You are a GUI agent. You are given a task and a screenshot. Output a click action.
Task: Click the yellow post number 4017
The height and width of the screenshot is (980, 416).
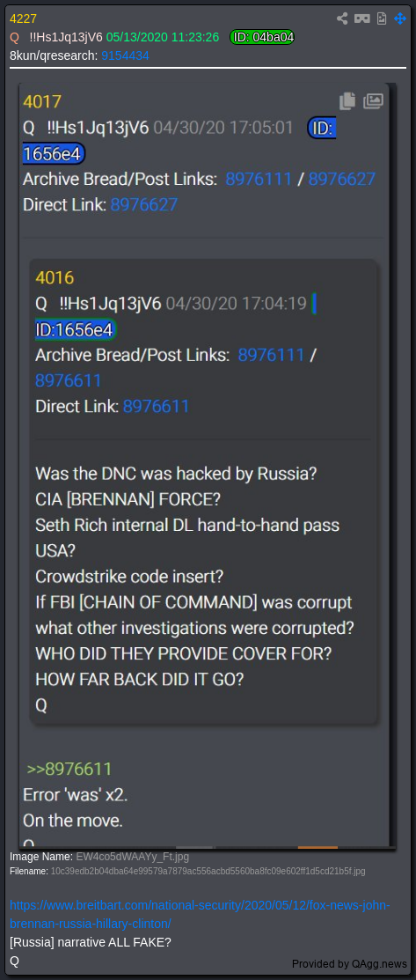[x=42, y=102]
